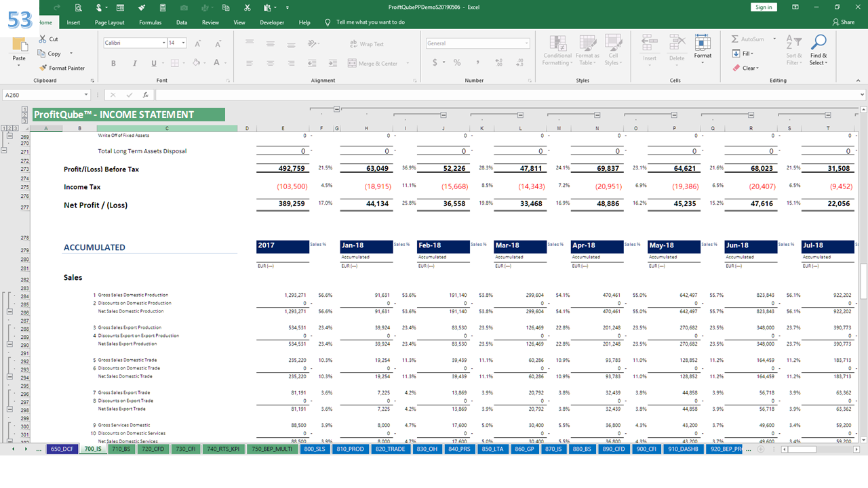This screenshot has height=488, width=868.
Task: Open Format as Table gallery
Action: point(586,50)
